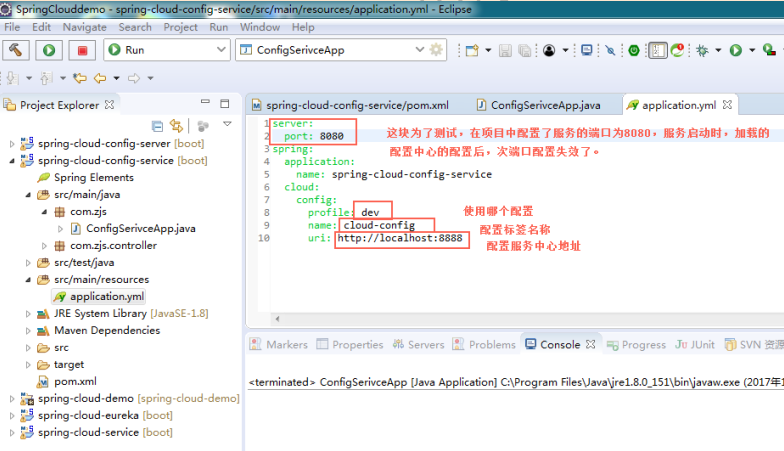Expand the spring-cloud-eureka project

[x=12, y=416]
